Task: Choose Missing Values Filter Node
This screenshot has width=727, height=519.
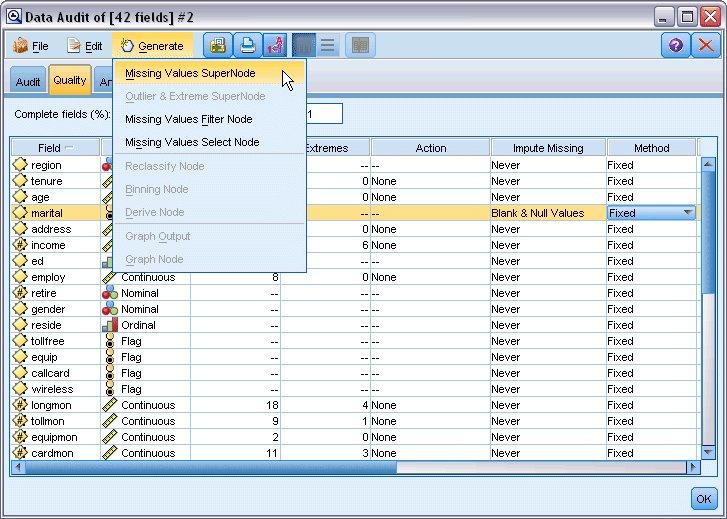Action: click(x=210, y=119)
